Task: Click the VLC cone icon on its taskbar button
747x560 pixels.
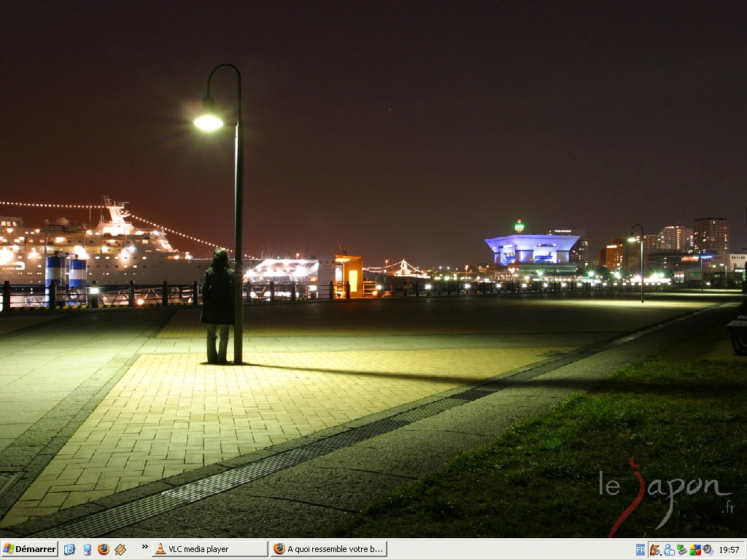Action: pyautogui.click(x=160, y=549)
